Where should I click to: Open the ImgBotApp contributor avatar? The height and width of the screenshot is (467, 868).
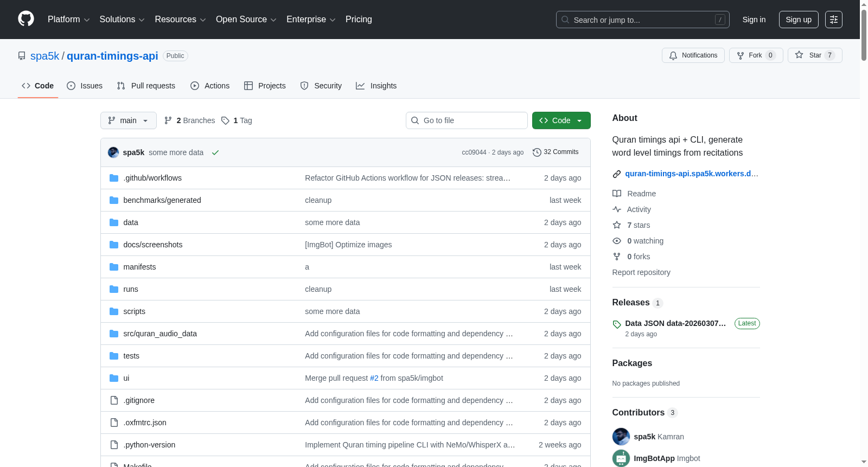click(621, 458)
